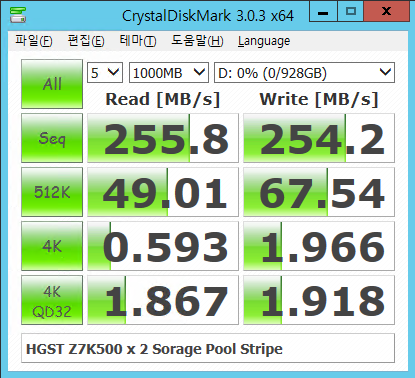This screenshot has width=415, height=378.
Task: Run all benchmarks with the All button
Action: pos(52,84)
